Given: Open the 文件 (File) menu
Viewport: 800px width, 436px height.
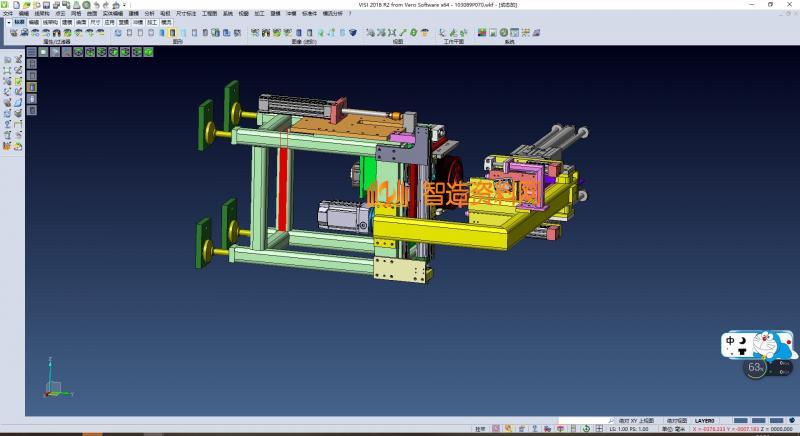Looking at the screenshot, I should 8,13.
